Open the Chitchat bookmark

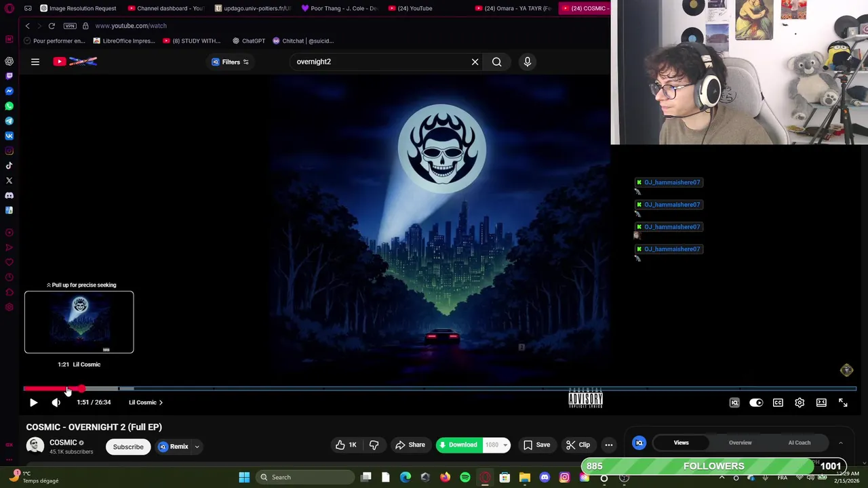(x=303, y=41)
